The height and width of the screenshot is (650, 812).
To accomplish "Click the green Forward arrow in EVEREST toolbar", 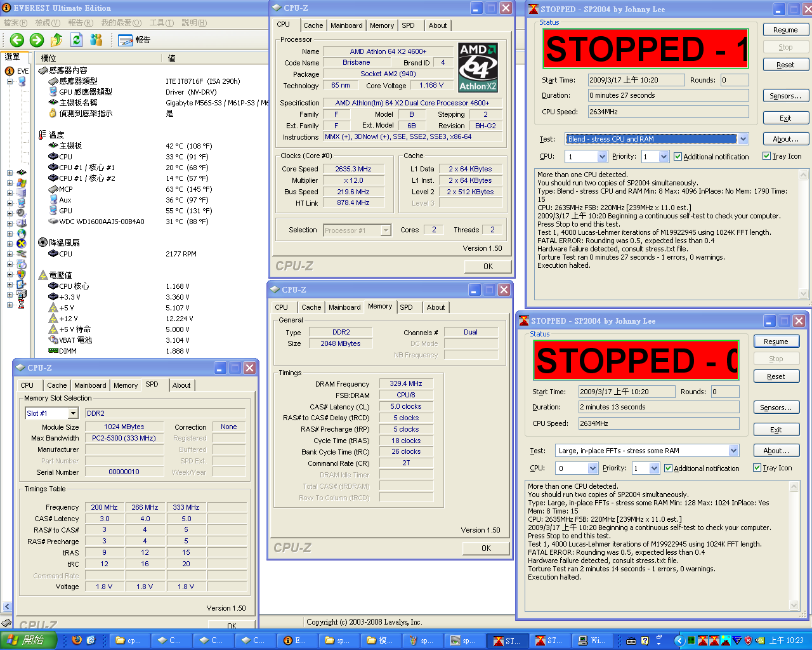I will 37,40.
